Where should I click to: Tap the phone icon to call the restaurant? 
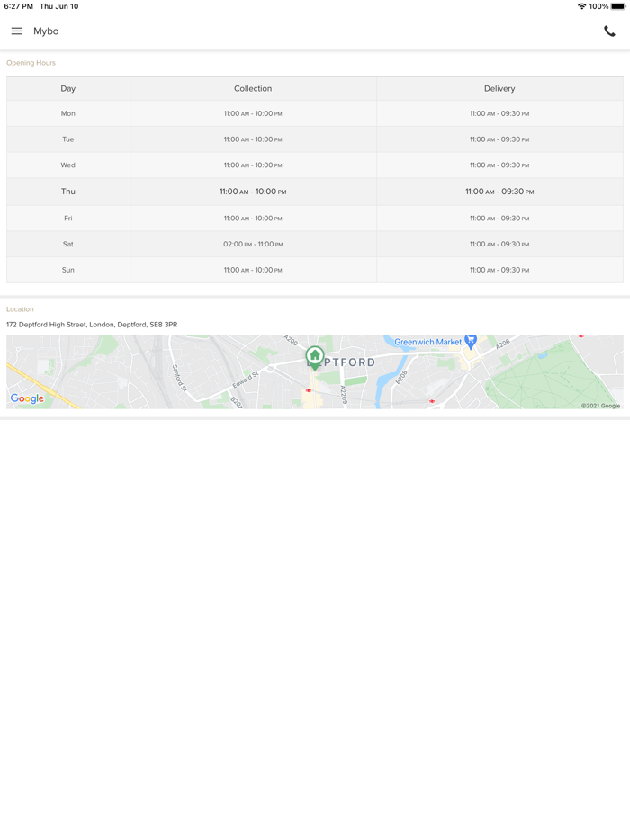point(610,30)
